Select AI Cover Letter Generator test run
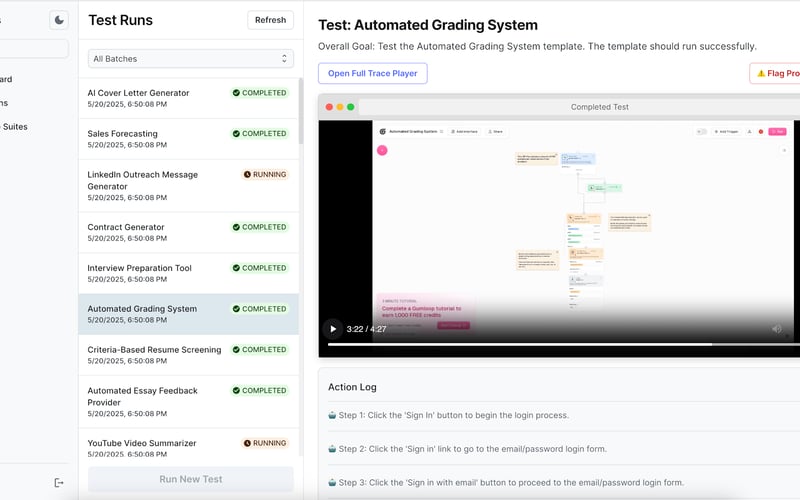This screenshot has width=800, height=500. click(x=189, y=98)
